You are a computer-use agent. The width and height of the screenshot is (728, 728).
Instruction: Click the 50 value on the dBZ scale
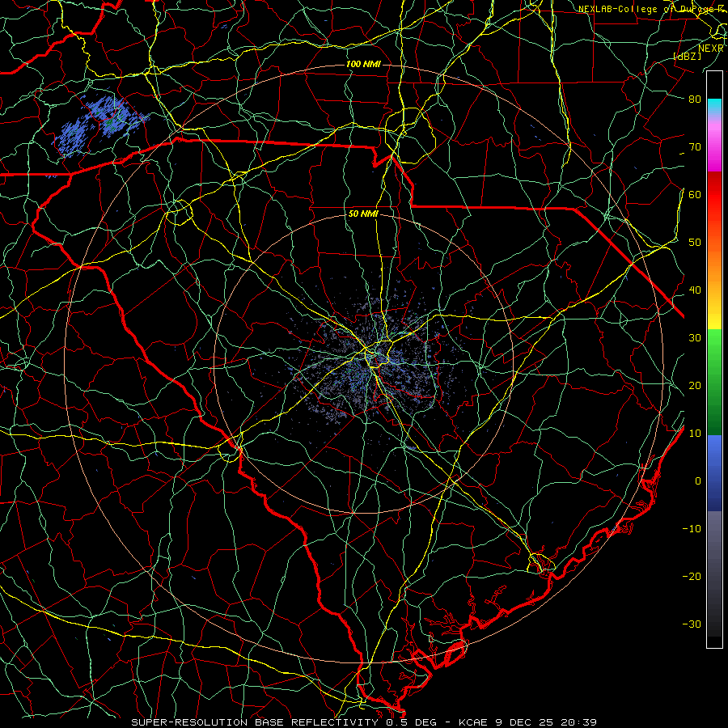(x=695, y=243)
